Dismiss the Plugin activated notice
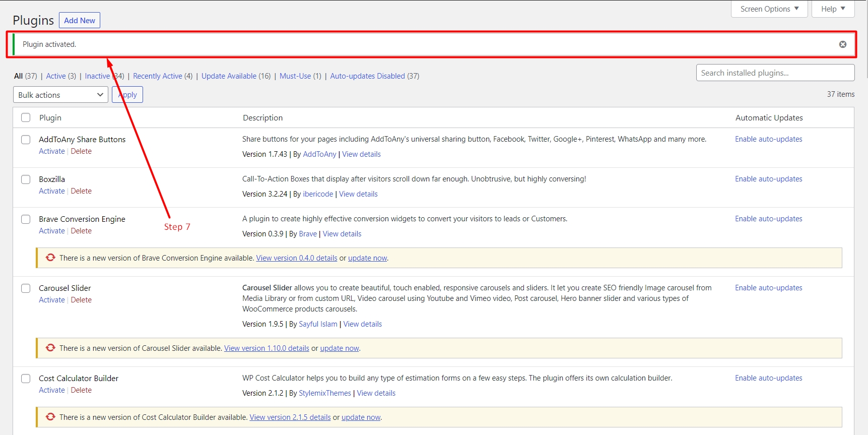 pyautogui.click(x=842, y=44)
